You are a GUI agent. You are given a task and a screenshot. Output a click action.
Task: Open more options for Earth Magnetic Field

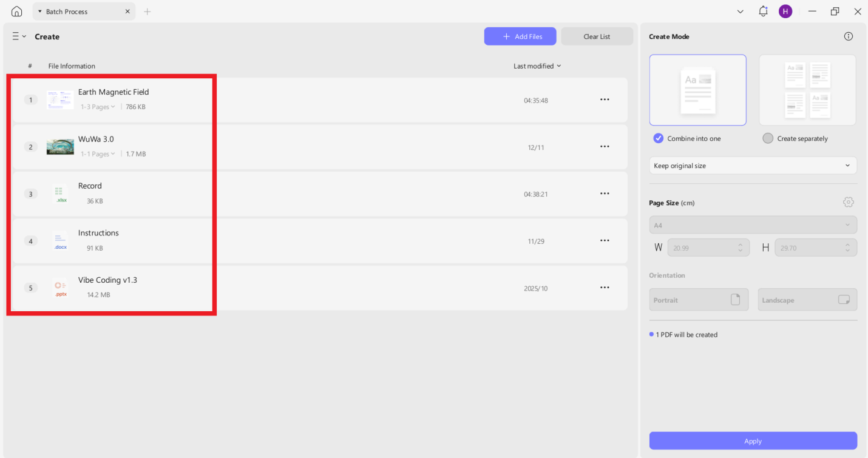pyautogui.click(x=605, y=100)
